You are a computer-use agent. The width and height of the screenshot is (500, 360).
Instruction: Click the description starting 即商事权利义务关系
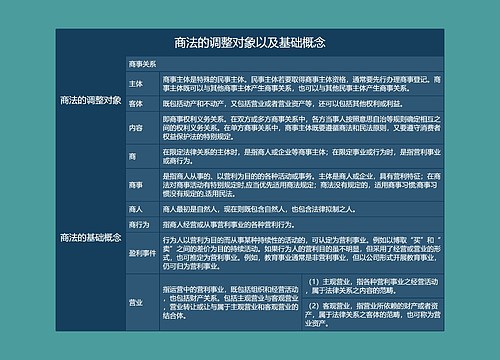coord(302,128)
